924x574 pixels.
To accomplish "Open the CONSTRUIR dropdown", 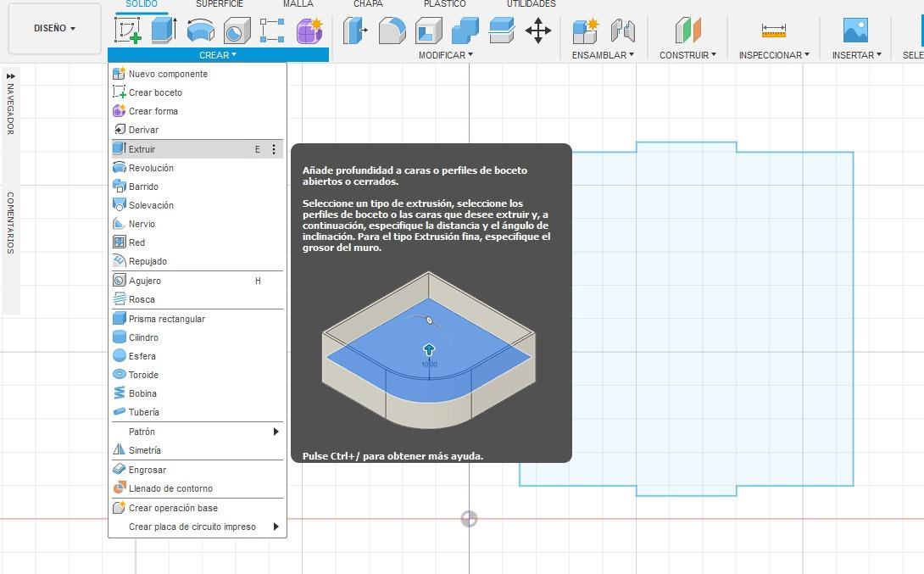I will [687, 55].
